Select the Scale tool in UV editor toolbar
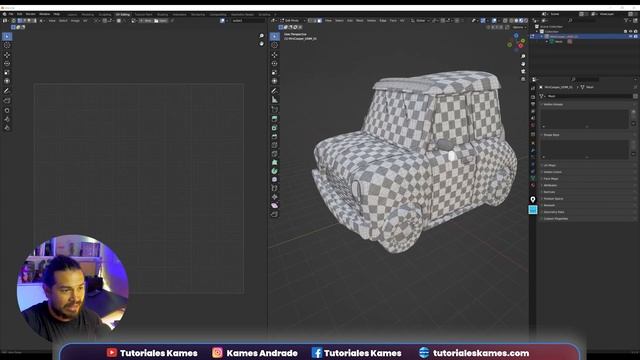The image size is (640, 360). [x=7, y=73]
